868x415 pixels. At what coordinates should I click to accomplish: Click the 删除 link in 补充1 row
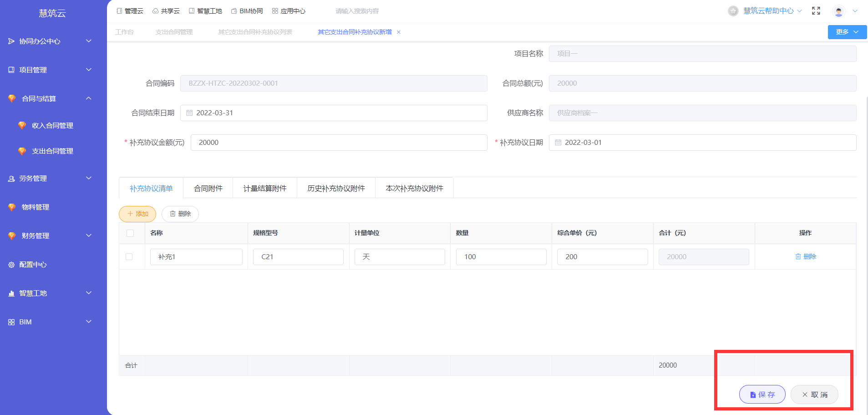point(806,256)
